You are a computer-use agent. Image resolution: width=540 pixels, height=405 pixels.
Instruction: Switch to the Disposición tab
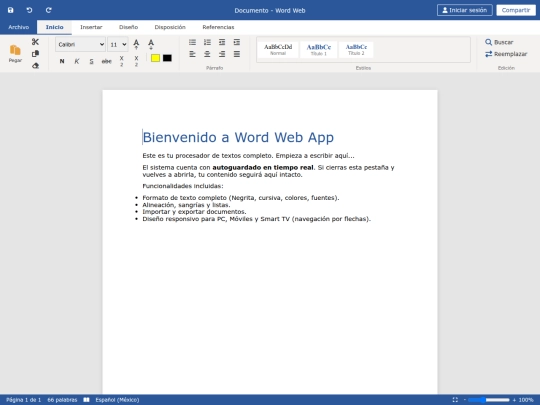coord(170,27)
